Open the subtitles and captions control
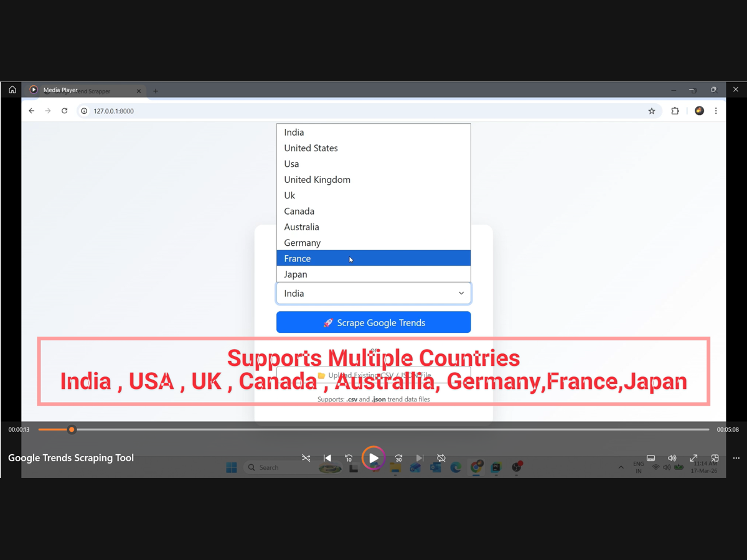The image size is (747, 560). point(651,458)
